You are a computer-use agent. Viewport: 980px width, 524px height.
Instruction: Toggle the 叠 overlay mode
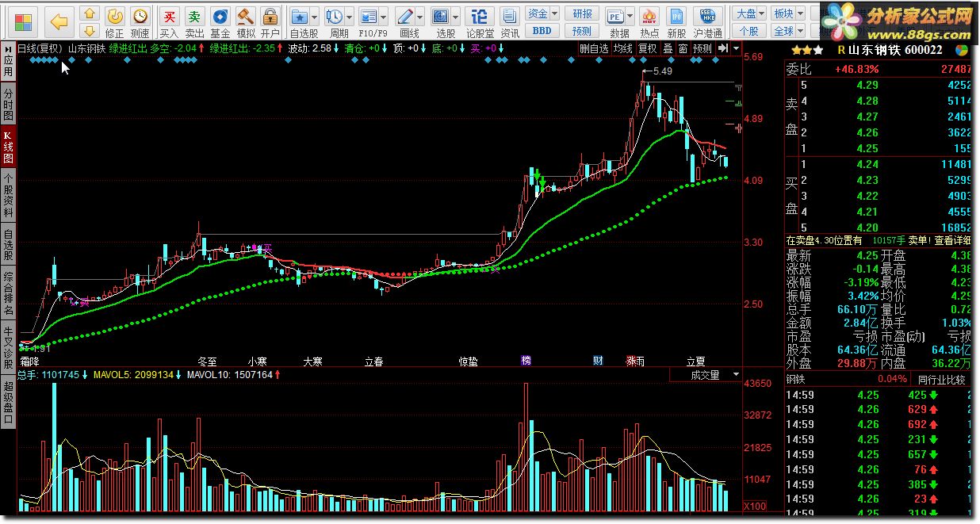[668, 48]
